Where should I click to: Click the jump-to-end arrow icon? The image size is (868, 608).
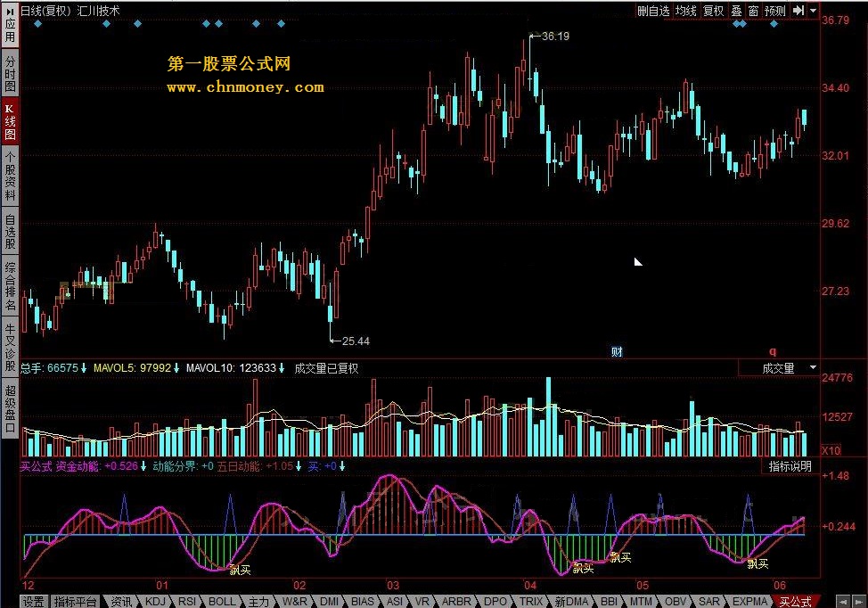[798, 11]
